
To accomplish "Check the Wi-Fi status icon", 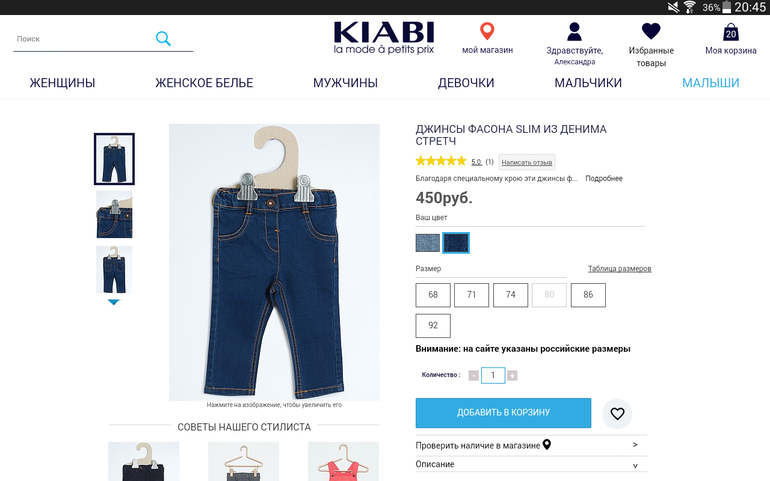I will click(x=689, y=7).
